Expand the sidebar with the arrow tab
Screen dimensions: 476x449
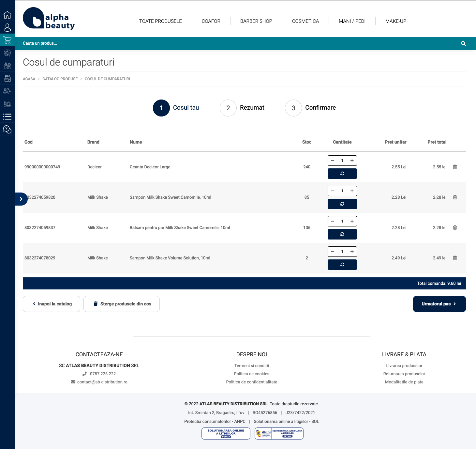[x=21, y=199]
